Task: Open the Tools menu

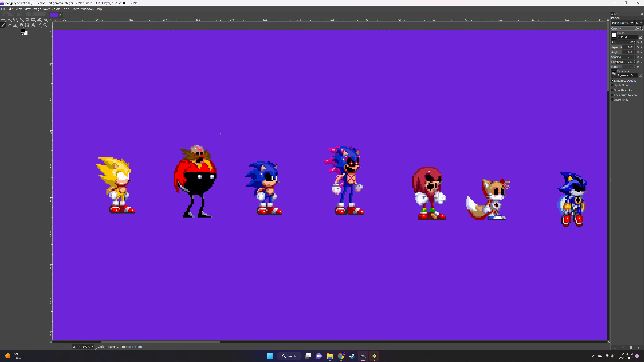Action: coord(66,9)
